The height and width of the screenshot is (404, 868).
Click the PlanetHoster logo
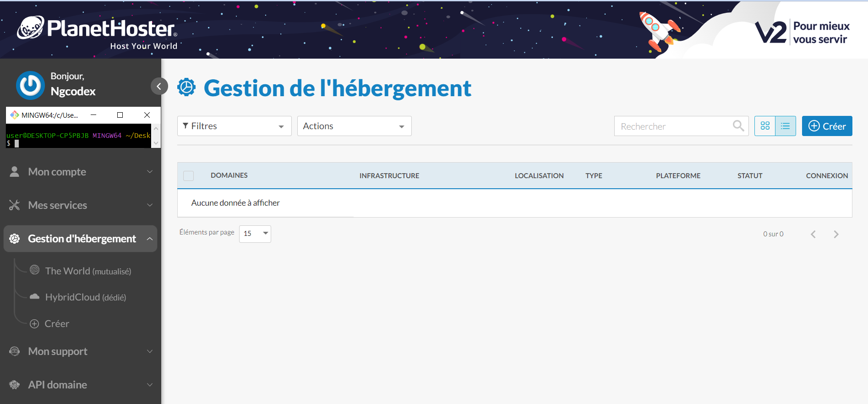pyautogui.click(x=97, y=30)
